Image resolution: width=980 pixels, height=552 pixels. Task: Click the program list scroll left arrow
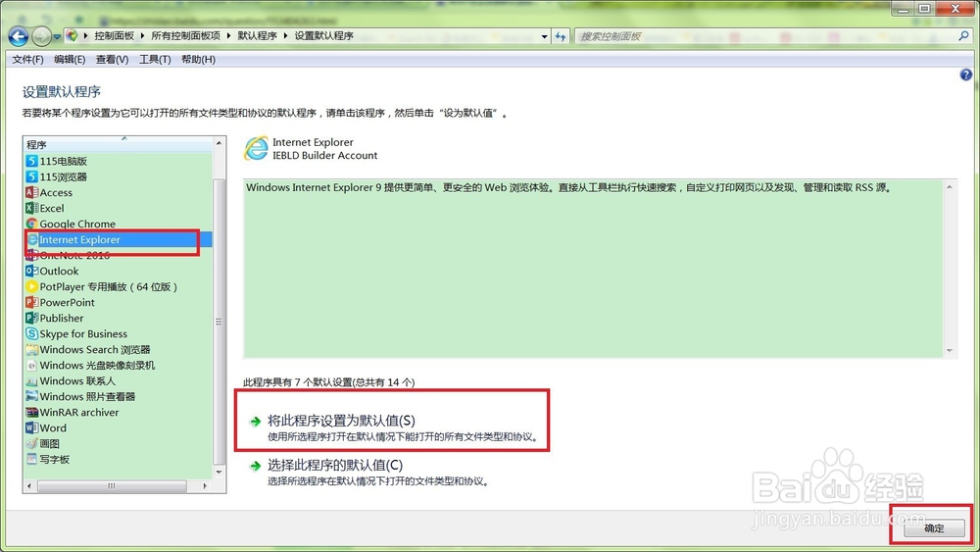click(29, 485)
